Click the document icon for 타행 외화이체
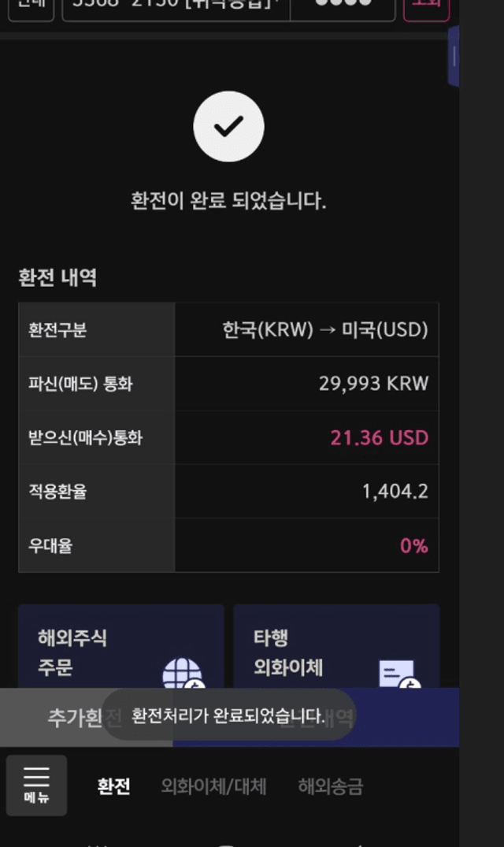Image resolution: width=504 pixels, height=847 pixels. tap(399, 674)
